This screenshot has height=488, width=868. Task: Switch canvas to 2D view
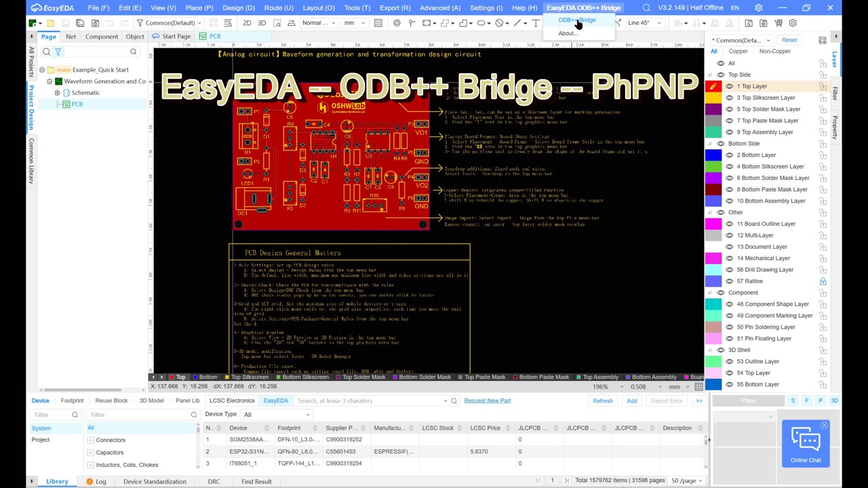(247, 23)
